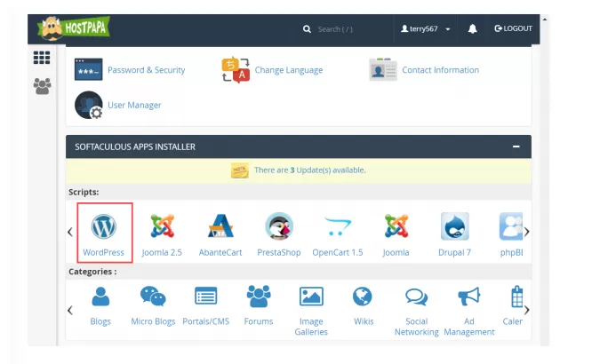The width and height of the screenshot is (592, 364).
Task: Click the WordPress text label
Action: pos(103,252)
